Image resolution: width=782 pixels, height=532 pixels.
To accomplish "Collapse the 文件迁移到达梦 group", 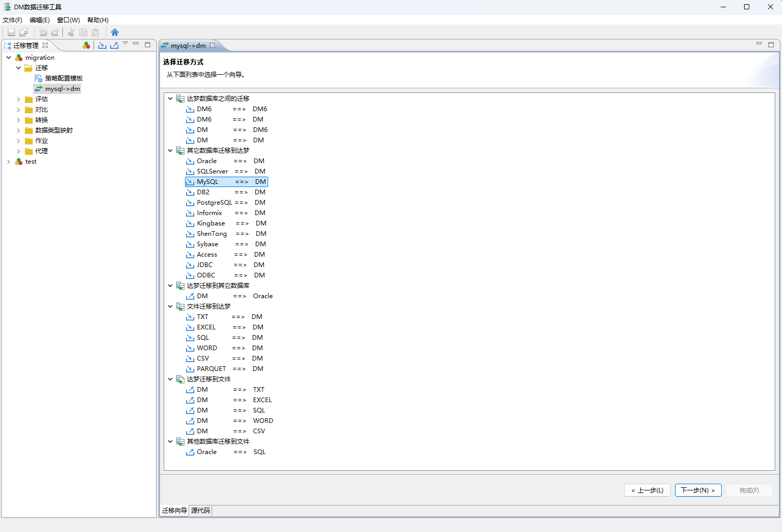I will (170, 306).
